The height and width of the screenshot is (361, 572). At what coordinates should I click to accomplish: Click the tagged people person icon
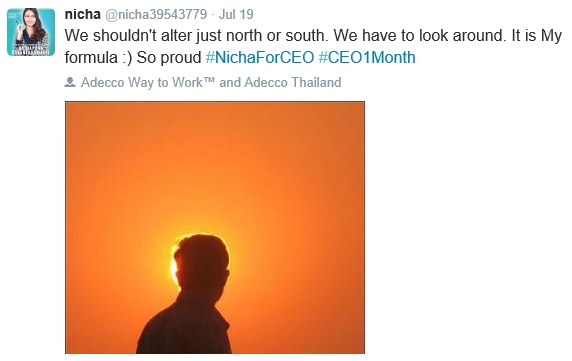[70, 82]
